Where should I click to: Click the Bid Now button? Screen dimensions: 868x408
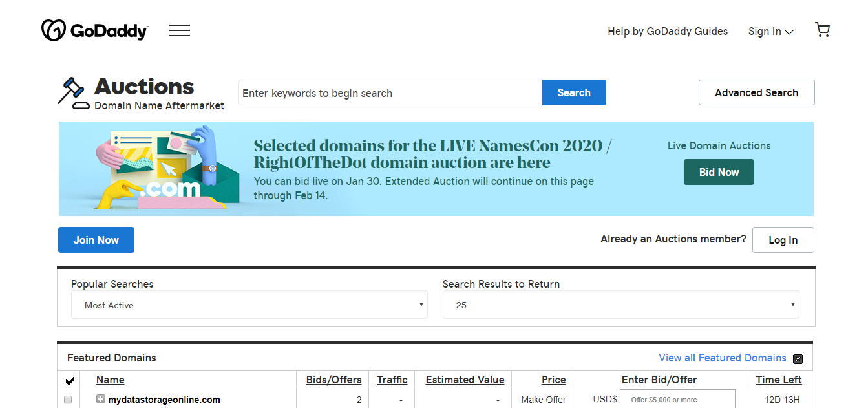point(719,172)
